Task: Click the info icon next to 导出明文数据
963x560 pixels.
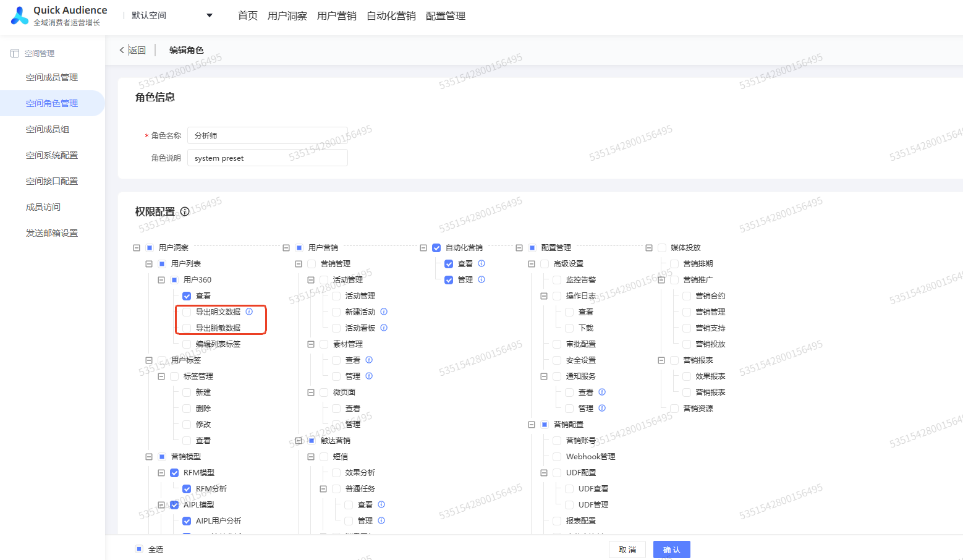Action: (x=249, y=312)
